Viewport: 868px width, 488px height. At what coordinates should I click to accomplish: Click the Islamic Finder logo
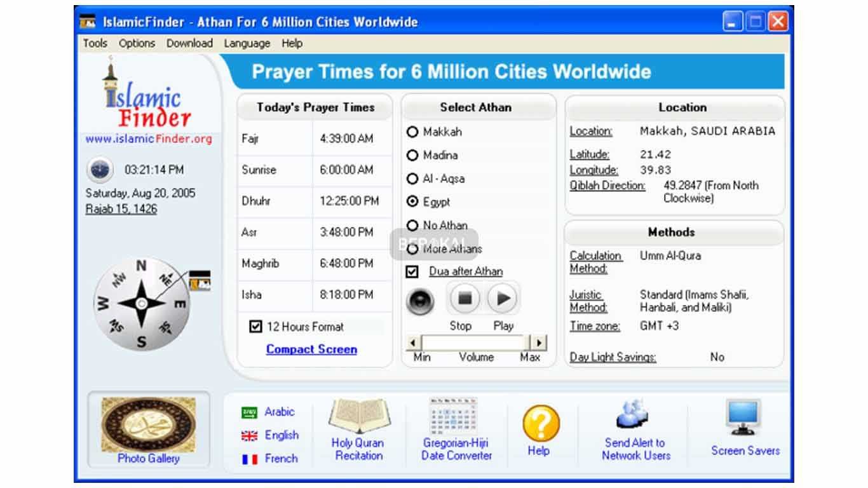pyautogui.click(x=147, y=94)
